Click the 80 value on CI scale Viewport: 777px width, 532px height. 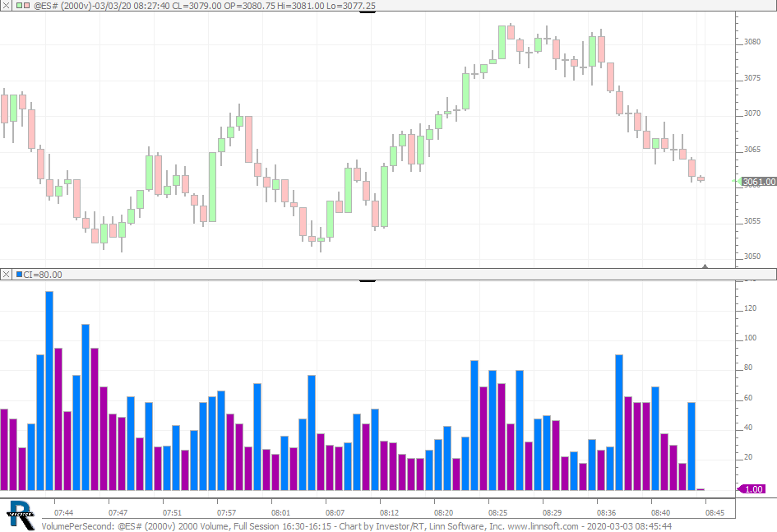[748, 368]
